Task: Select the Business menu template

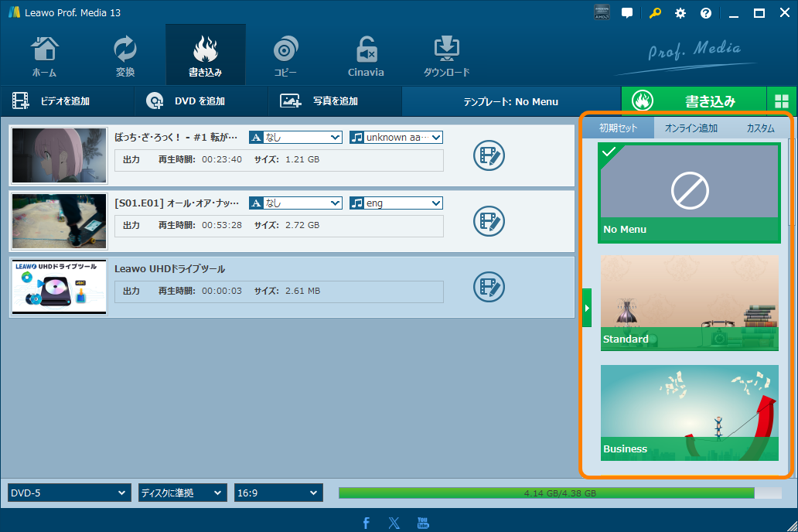Action: tap(690, 413)
